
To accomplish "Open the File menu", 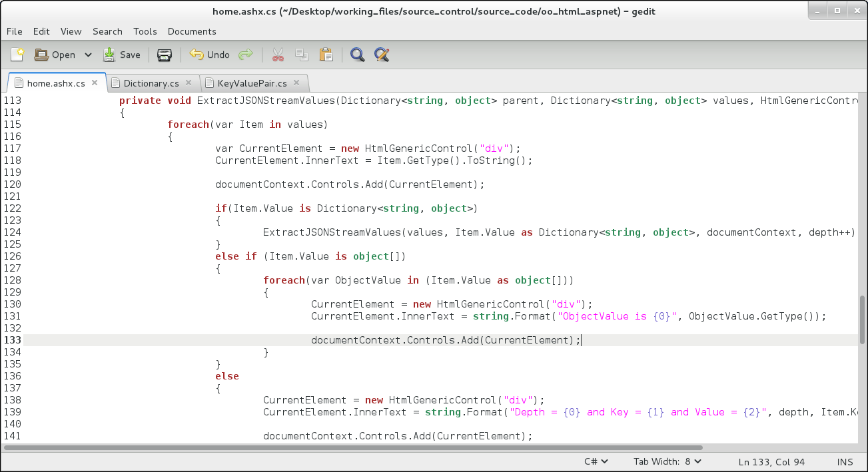I will 15,31.
